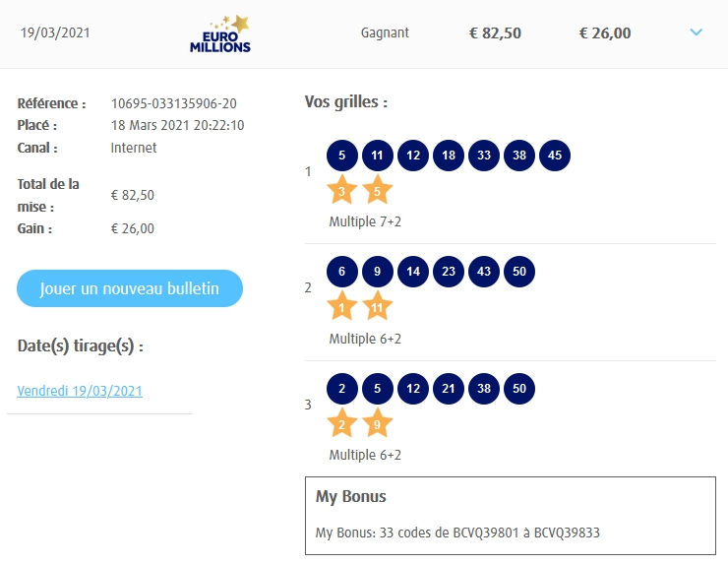Click Jouer un nouveau bulletin button

point(130,288)
